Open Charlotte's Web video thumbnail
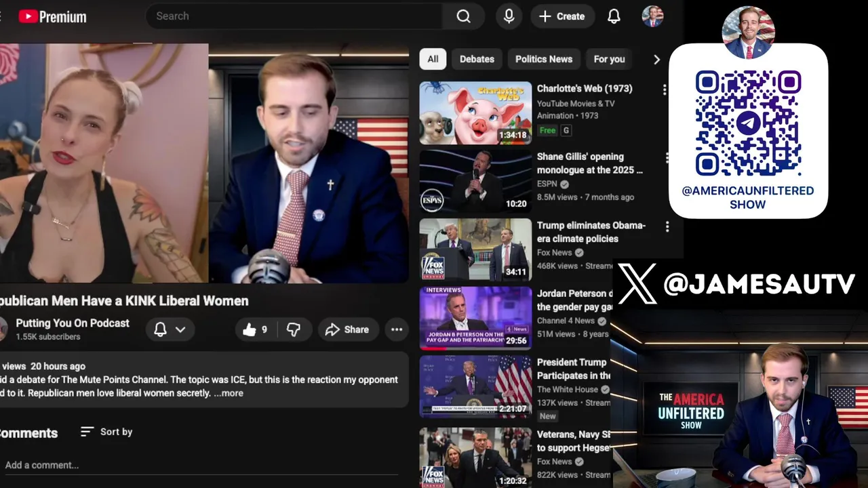 pos(475,113)
